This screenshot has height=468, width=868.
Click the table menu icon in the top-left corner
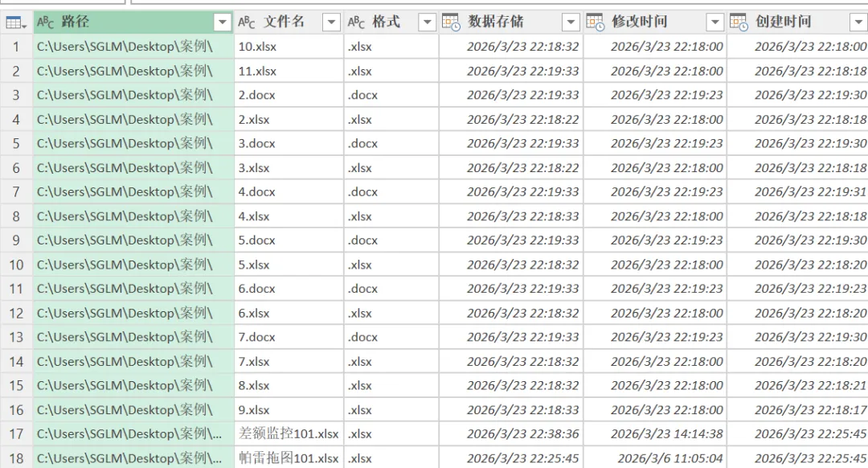(15, 23)
